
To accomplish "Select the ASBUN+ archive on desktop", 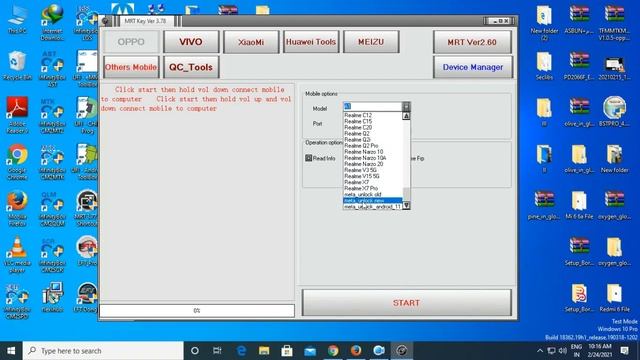I will [x=579, y=20].
